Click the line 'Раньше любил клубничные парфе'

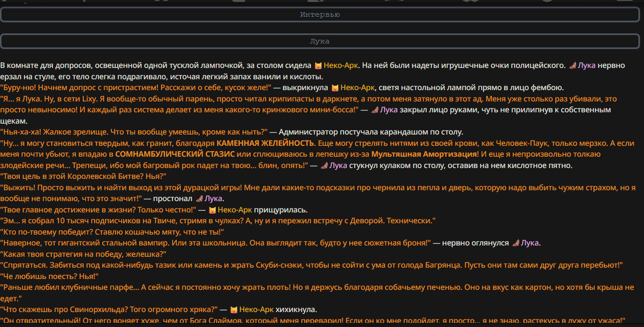coord(317,293)
